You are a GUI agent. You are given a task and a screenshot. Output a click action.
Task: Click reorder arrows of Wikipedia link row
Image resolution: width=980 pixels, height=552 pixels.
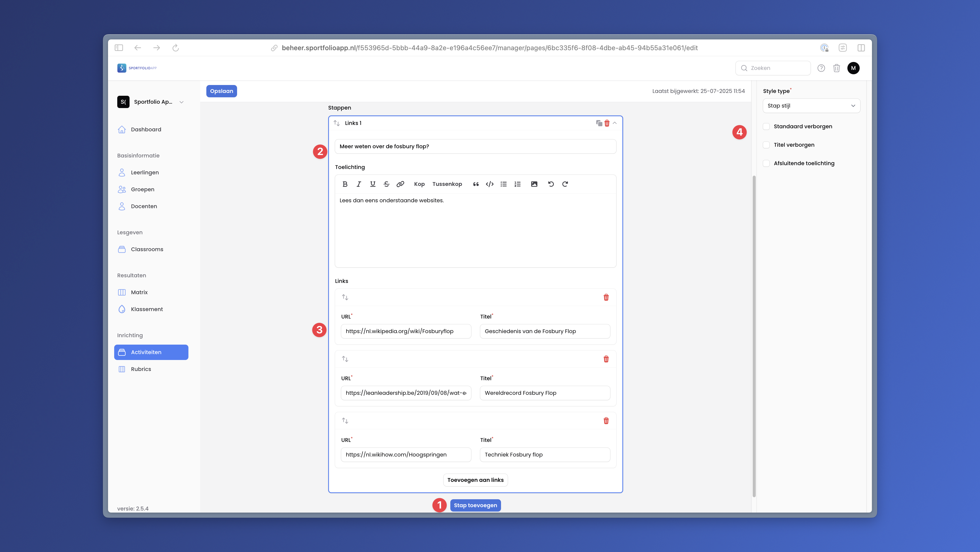[345, 297]
